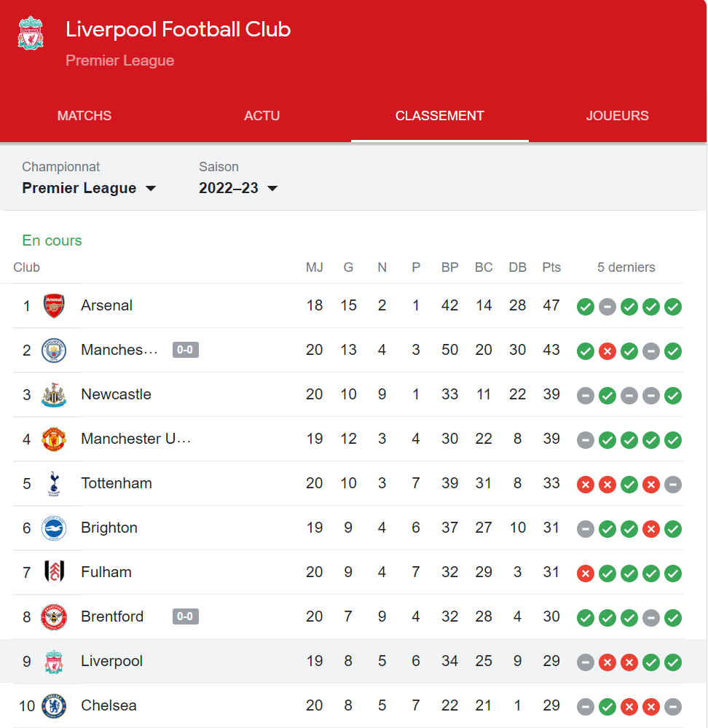Select the Arsenal club crest

[52, 306]
